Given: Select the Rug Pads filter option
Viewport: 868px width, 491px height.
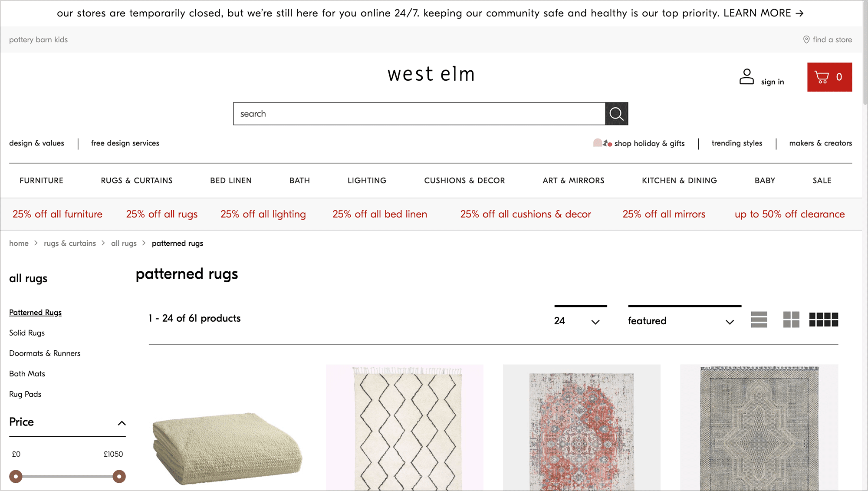Looking at the screenshot, I should (x=25, y=394).
